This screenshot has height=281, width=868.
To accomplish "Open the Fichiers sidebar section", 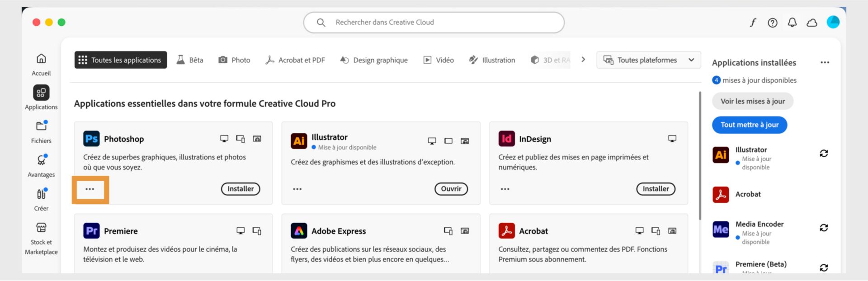I will 41,132.
